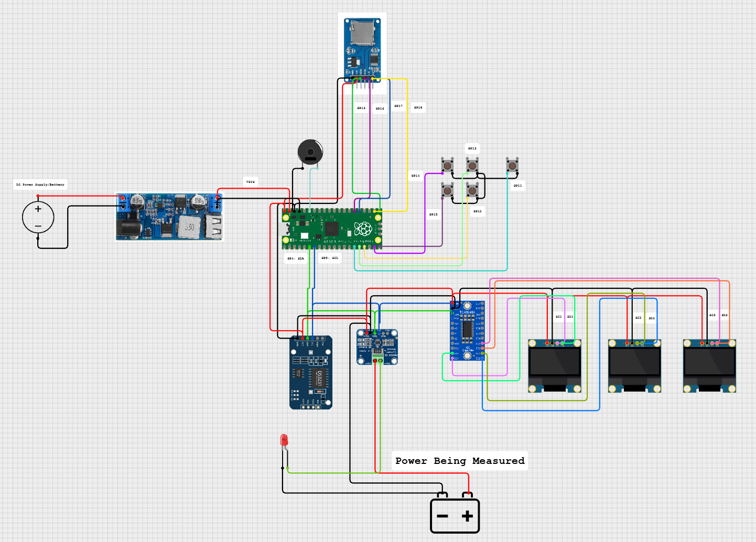Select the blue buck converter power module
This screenshot has height=542, width=756.
pos(169,216)
